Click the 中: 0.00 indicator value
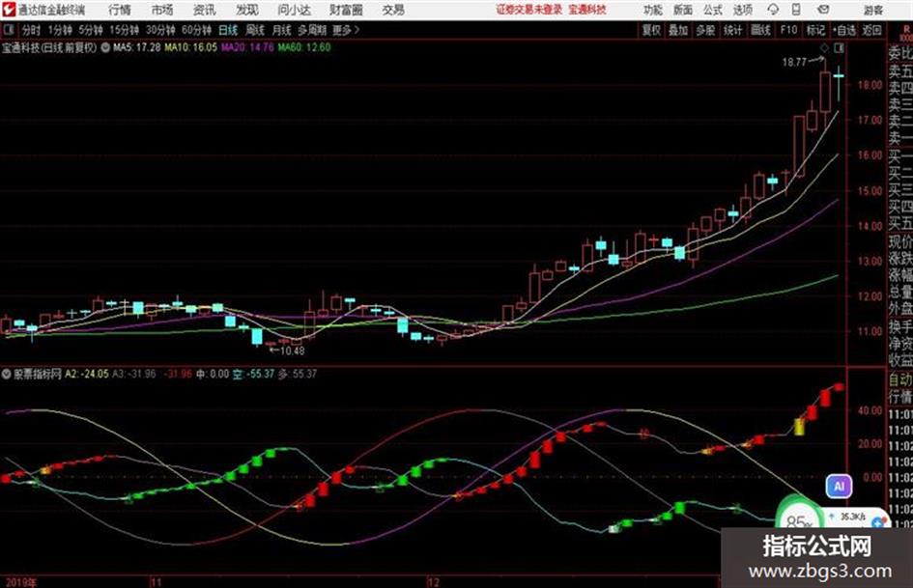 (213, 374)
